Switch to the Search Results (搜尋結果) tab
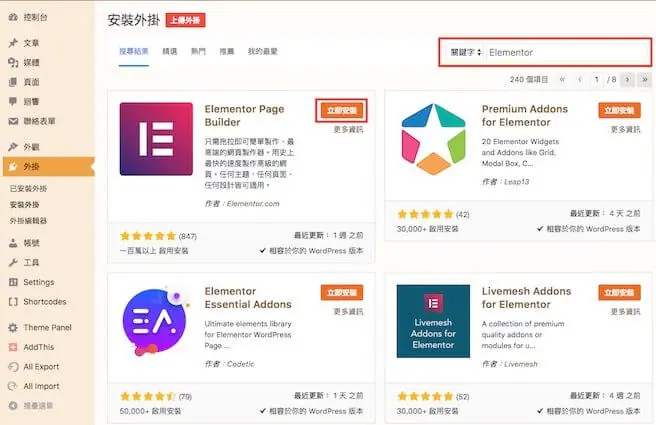 tap(134, 51)
